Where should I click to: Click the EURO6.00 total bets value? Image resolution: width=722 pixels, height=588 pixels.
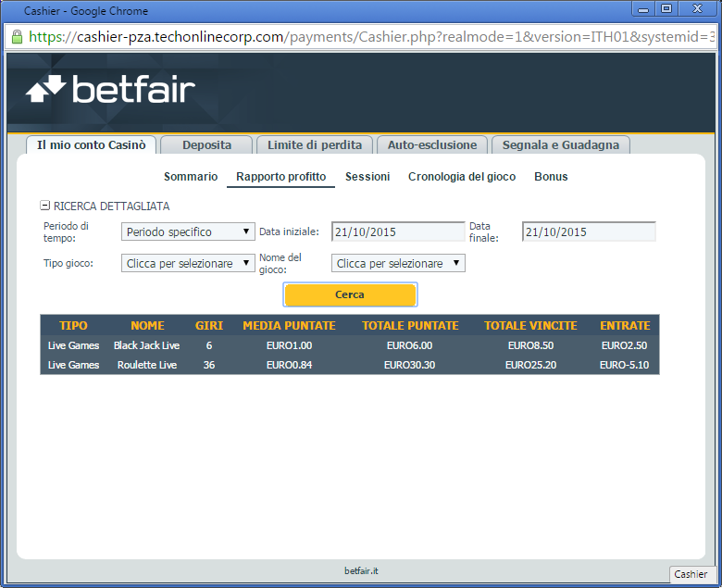point(410,345)
